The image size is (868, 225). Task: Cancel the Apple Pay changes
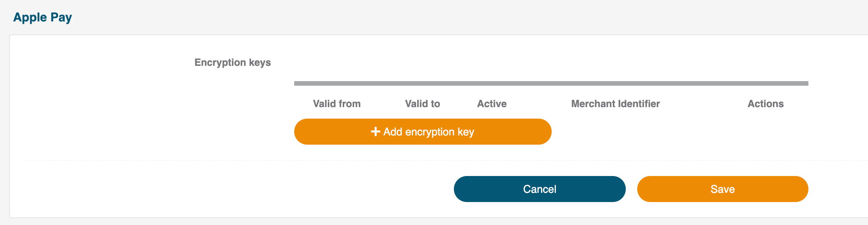click(539, 189)
